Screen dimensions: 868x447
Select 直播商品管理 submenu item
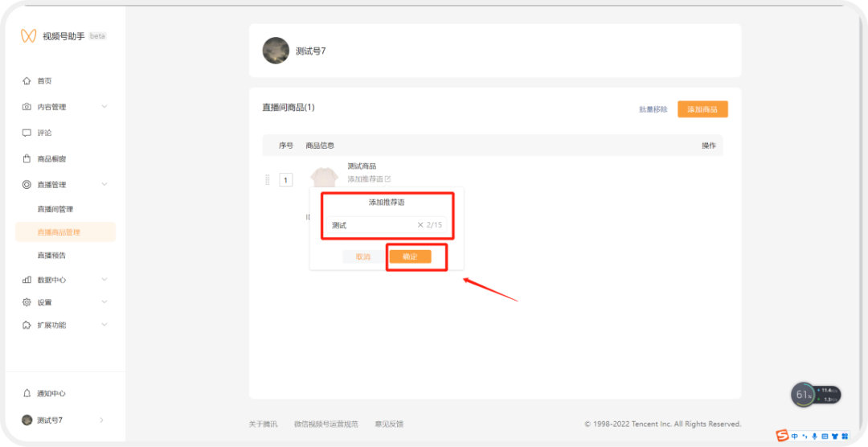pyautogui.click(x=65, y=232)
